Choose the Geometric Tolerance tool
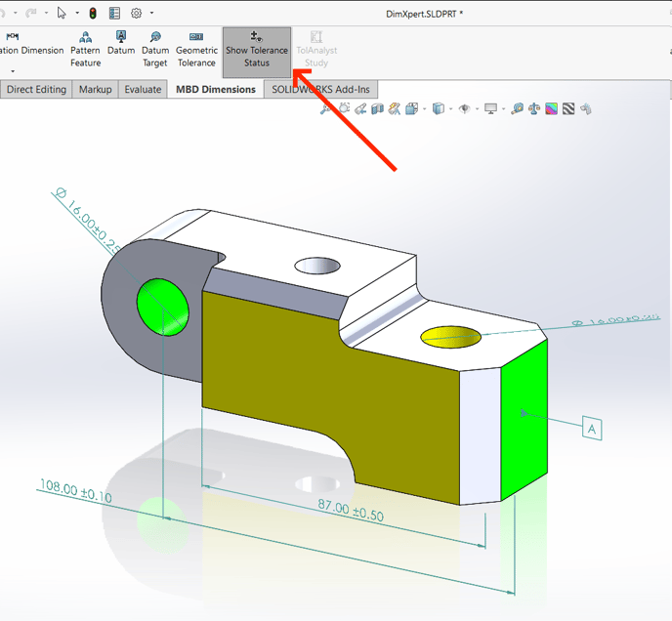This screenshot has height=621, width=672. [x=196, y=49]
